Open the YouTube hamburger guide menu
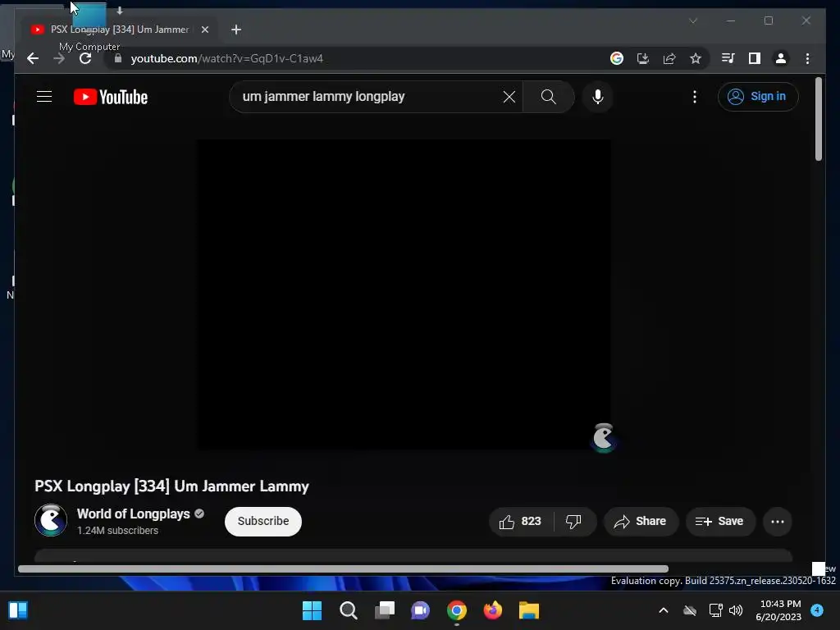Screen dimensions: 840x630 point(44,97)
